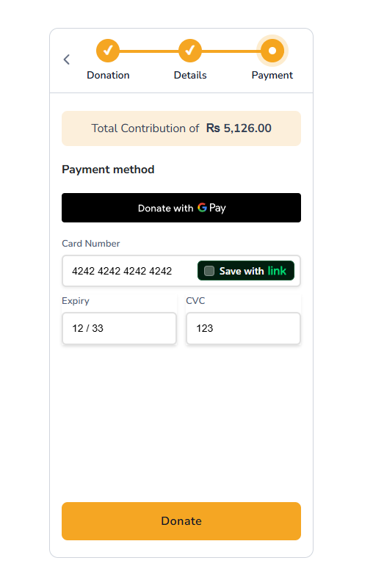
Task: Click the orange Donate button
Action: pos(181,521)
